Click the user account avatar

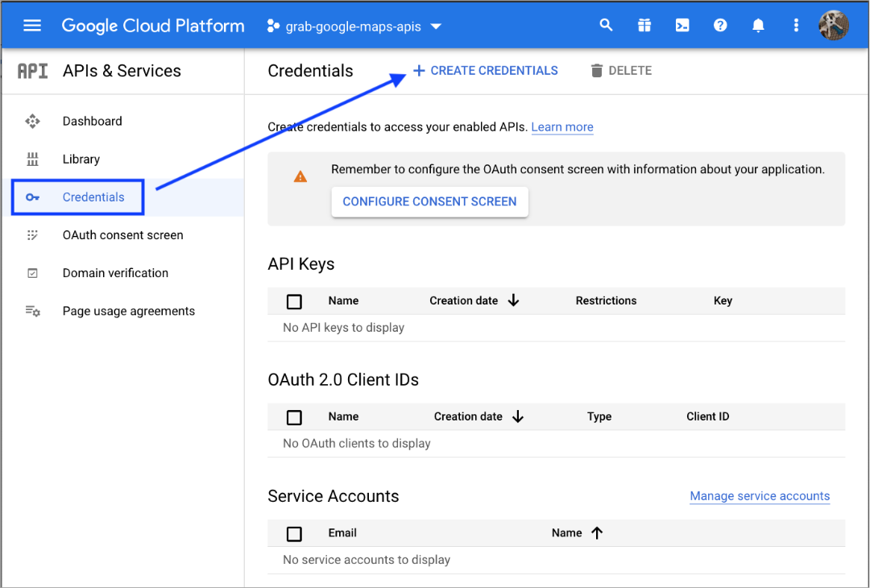point(834,26)
